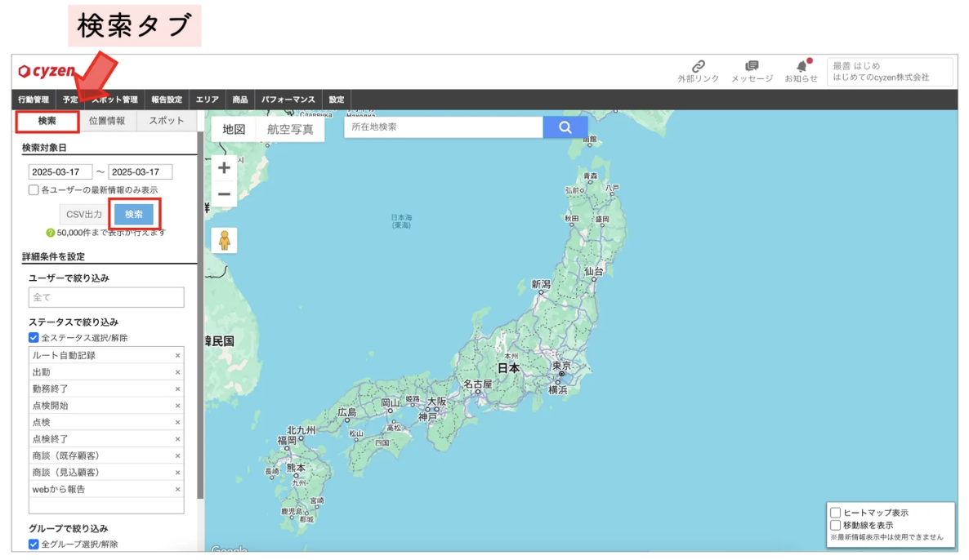This screenshot has height=560, width=969.
Task: Open スポット管理 menu
Action: [x=114, y=100]
